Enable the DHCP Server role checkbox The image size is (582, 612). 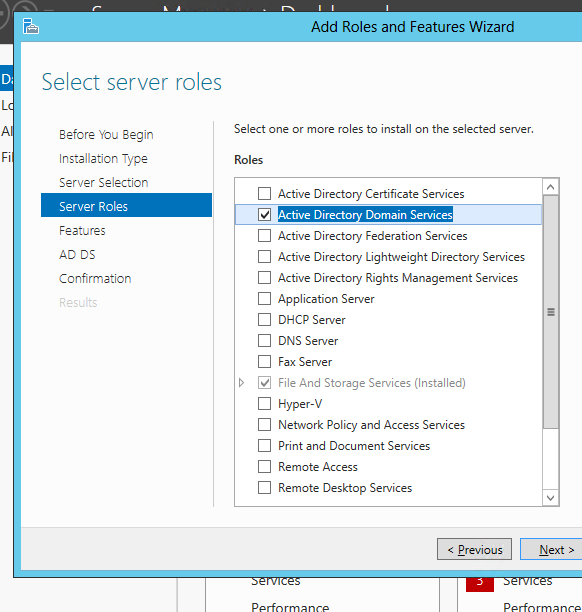(264, 320)
